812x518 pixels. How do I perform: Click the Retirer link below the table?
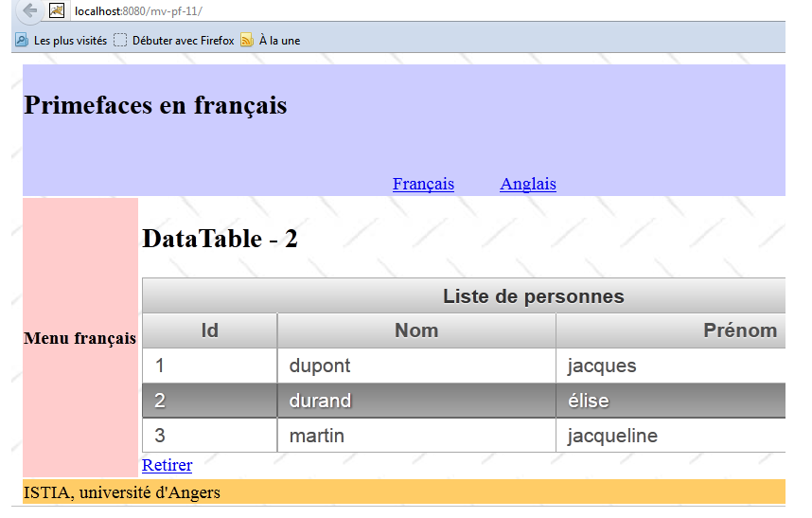(167, 465)
